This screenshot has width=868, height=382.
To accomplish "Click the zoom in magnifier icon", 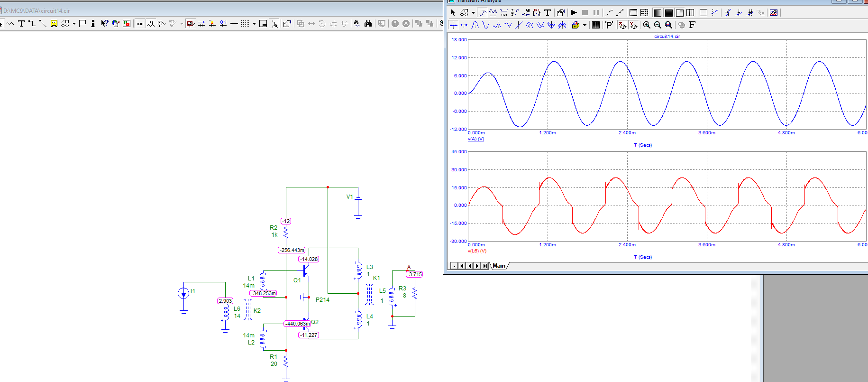I will pyautogui.click(x=647, y=25).
